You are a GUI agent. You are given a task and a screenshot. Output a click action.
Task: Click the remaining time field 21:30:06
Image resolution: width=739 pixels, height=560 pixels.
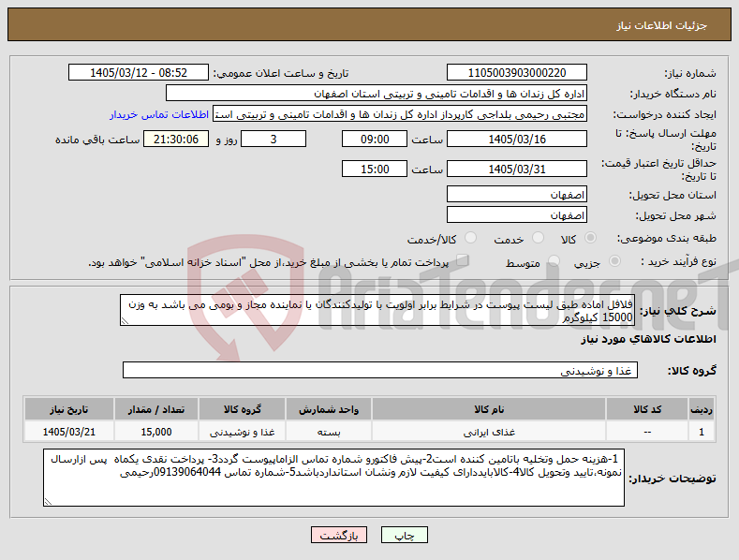[x=176, y=139]
